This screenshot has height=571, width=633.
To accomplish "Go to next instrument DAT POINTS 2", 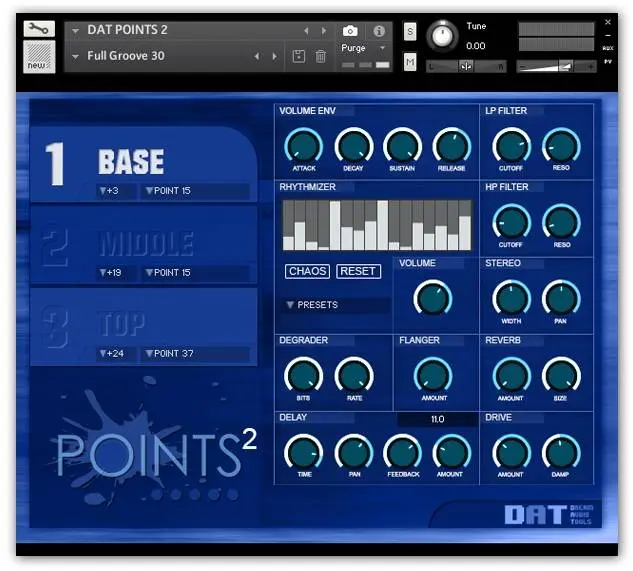I will [x=324, y=31].
